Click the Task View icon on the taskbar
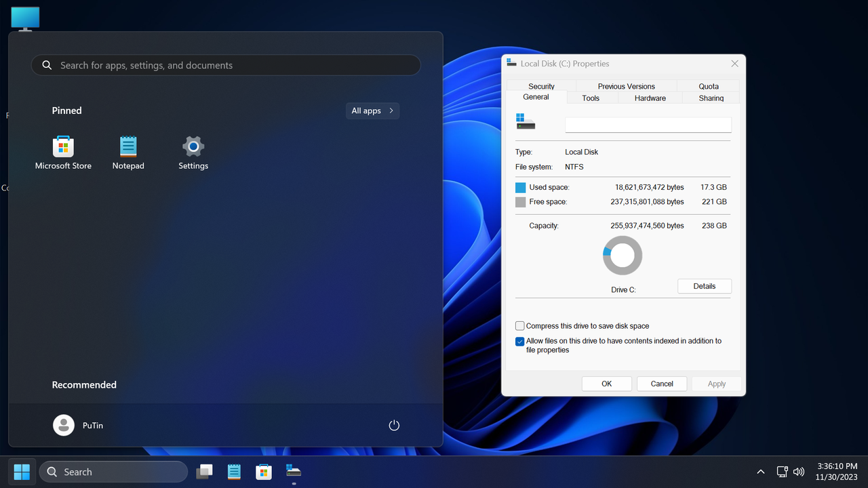Screen dimensions: 868x488 point(204,471)
